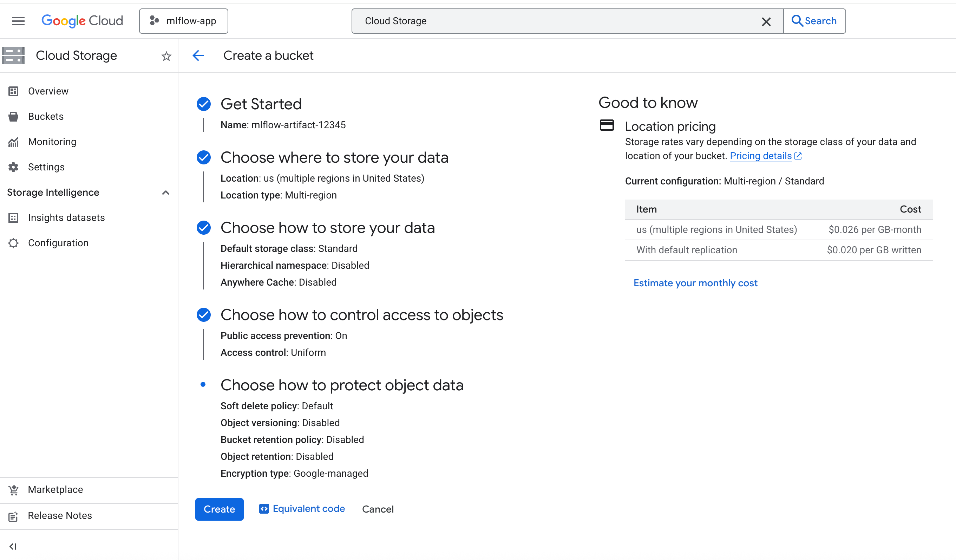Open Estimate your monthly cost
Viewport: 956px width, 560px height.
click(695, 283)
